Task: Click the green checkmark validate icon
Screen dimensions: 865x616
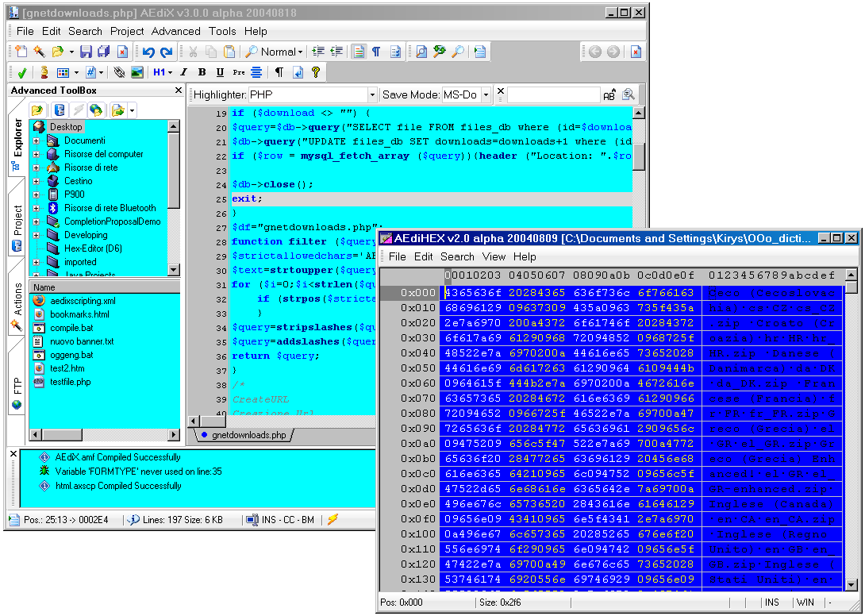Action: (x=22, y=72)
